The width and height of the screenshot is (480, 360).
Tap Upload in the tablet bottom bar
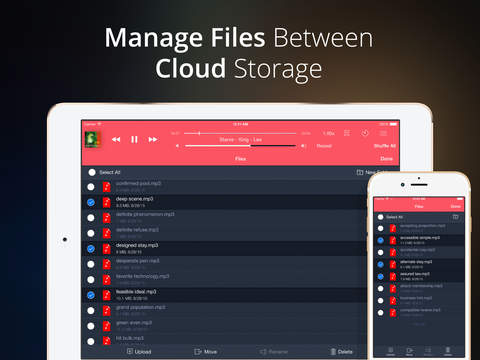(139, 351)
